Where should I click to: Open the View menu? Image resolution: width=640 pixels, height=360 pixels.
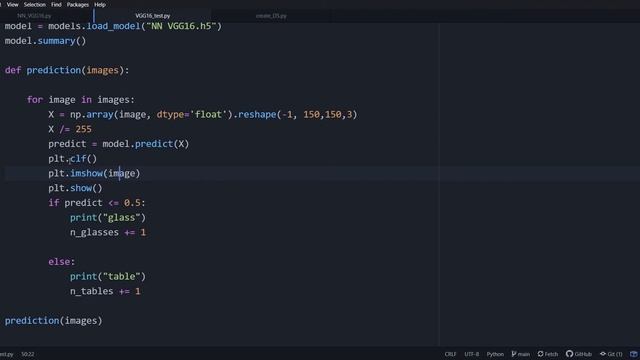pos(13,4)
